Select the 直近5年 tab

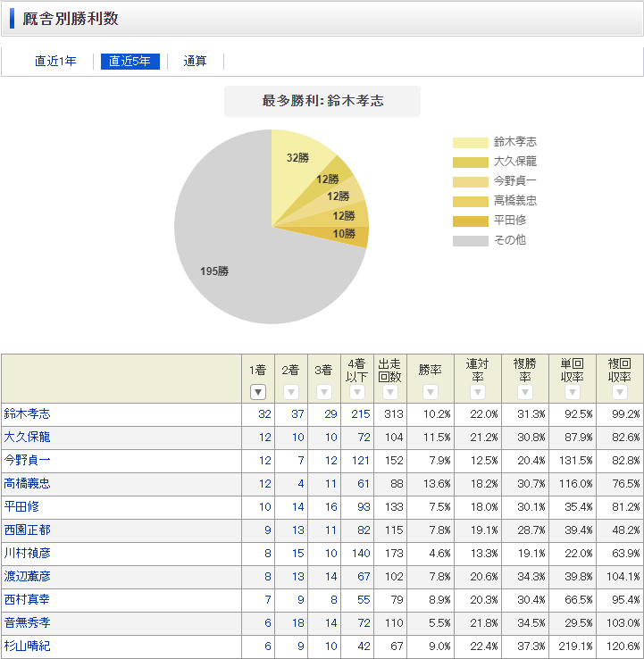point(130,62)
